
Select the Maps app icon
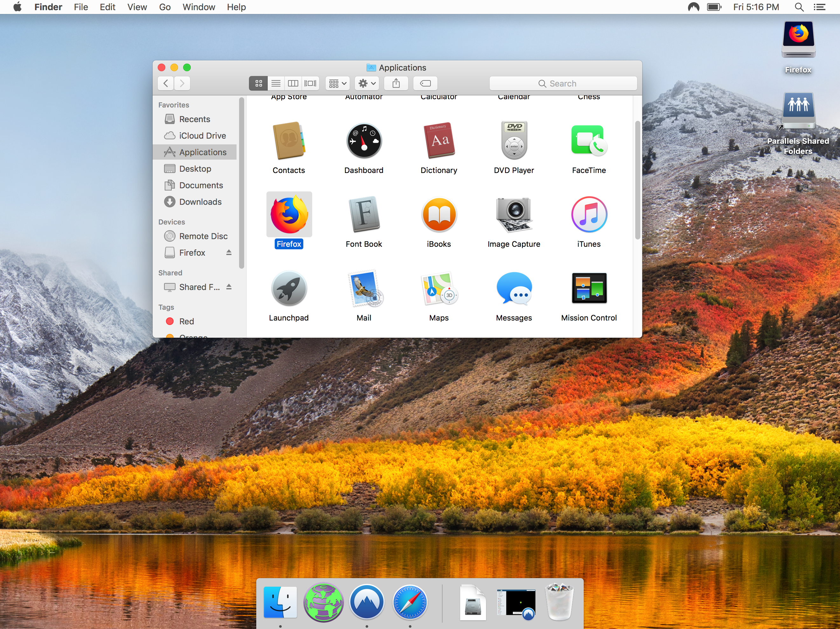(439, 289)
